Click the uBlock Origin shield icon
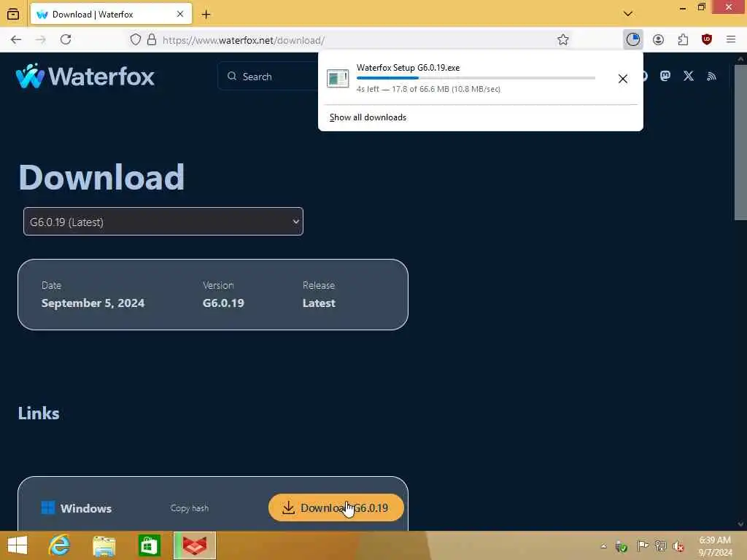This screenshot has width=747, height=560. [707, 39]
